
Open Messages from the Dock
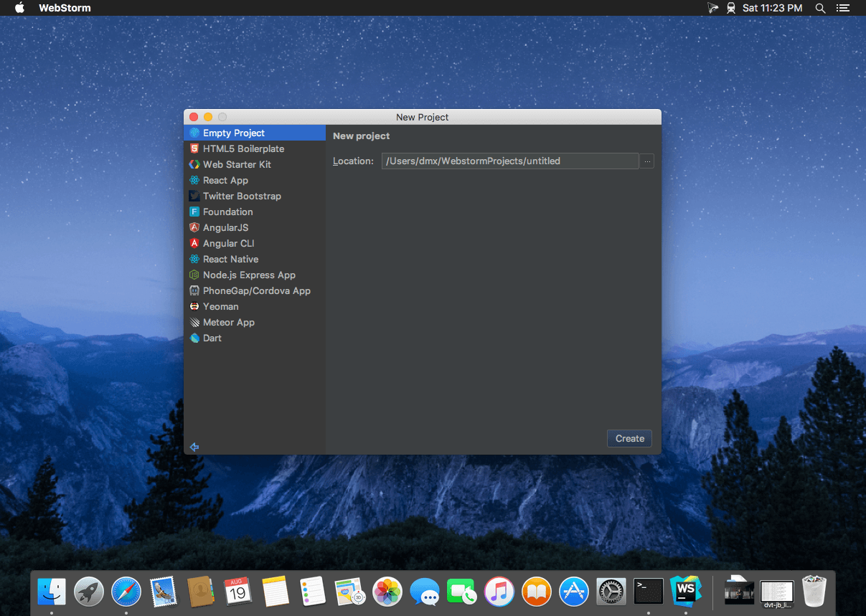click(425, 591)
